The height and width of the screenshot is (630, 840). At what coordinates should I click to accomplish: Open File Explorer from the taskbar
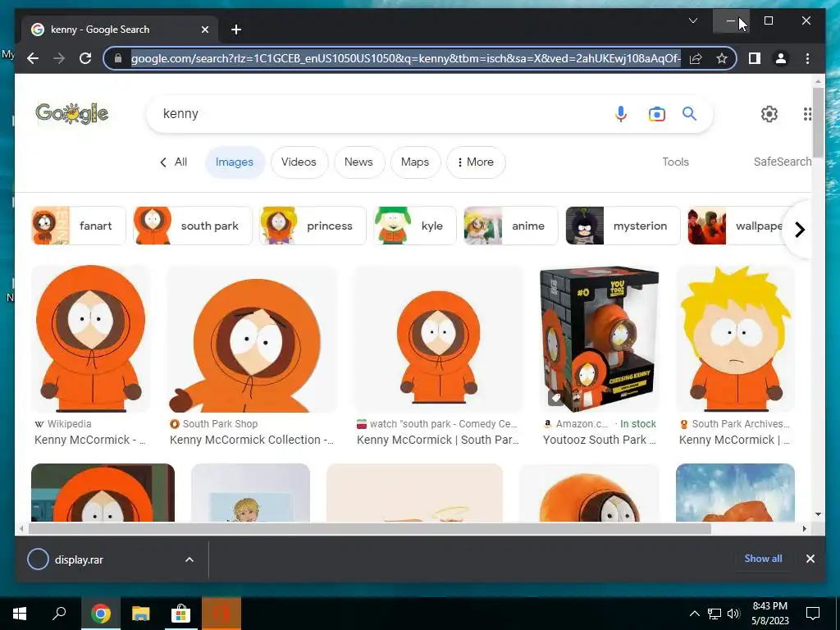click(141, 614)
